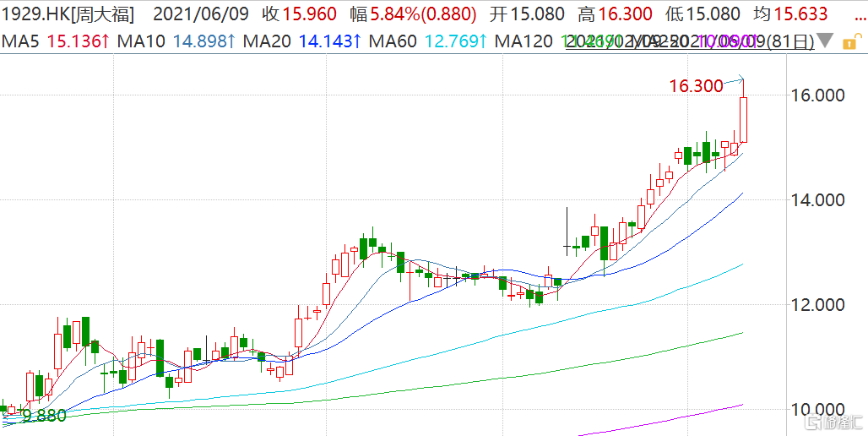Click the 16.300 high price marker on chart

point(695,85)
